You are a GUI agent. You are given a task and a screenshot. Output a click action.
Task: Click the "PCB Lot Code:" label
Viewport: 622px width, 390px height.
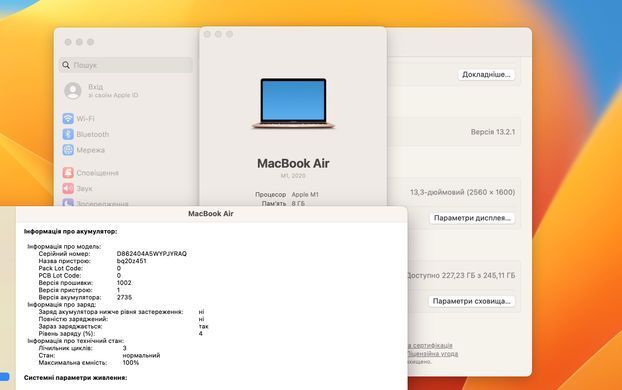coord(60,275)
